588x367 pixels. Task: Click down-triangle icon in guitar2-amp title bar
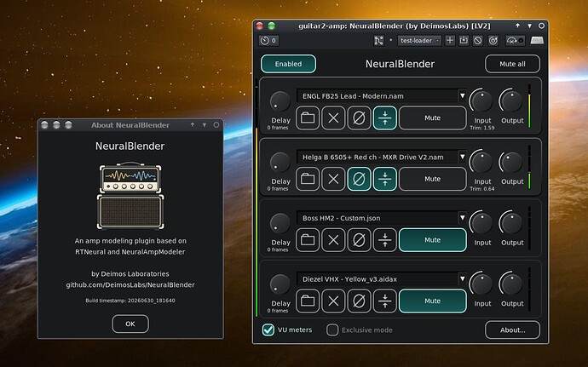tap(529, 26)
